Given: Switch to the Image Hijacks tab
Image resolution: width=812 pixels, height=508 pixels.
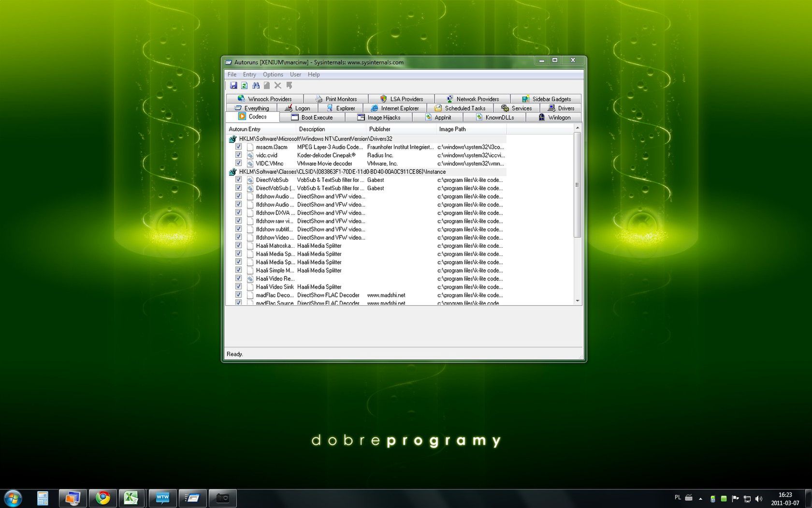Looking at the screenshot, I should pyautogui.click(x=378, y=117).
